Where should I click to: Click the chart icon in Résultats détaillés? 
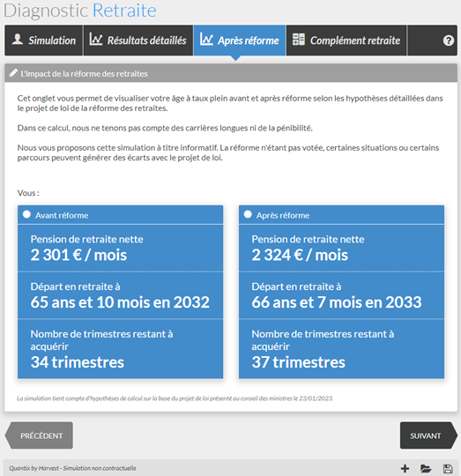pyautogui.click(x=96, y=40)
